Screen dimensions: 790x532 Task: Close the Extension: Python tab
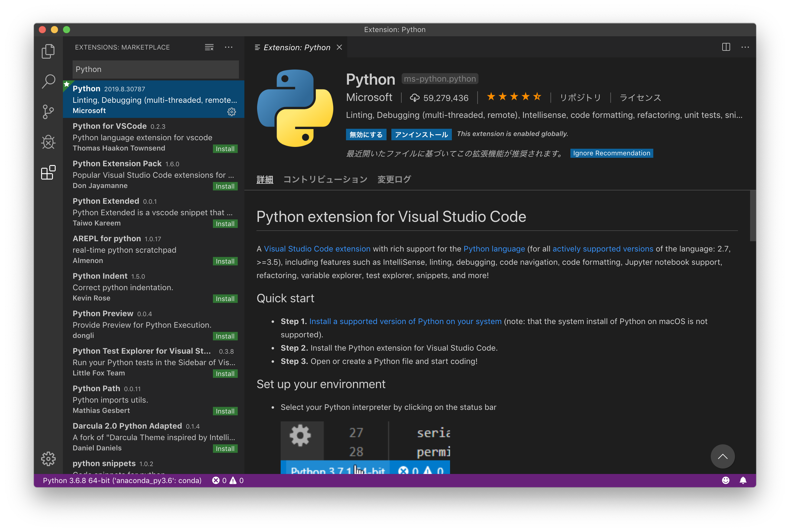[x=339, y=47]
